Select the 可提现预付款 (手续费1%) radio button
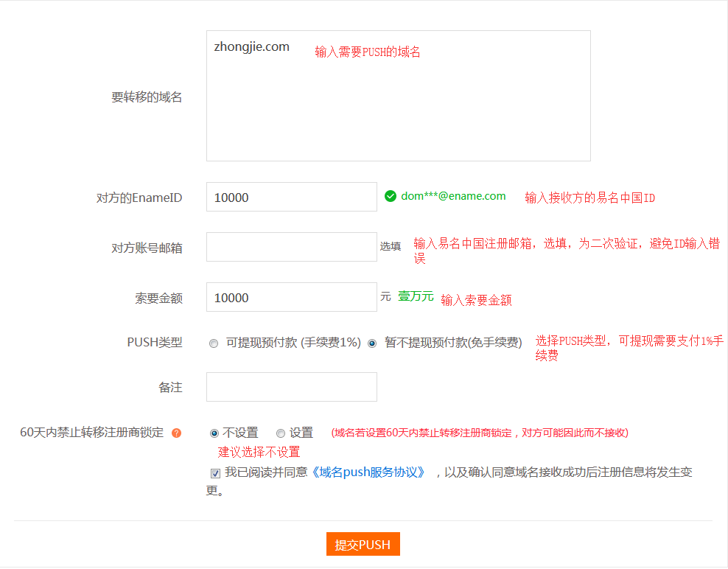The width and height of the screenshot is (728, 569). pyautogui.click(x=213, y=343)
